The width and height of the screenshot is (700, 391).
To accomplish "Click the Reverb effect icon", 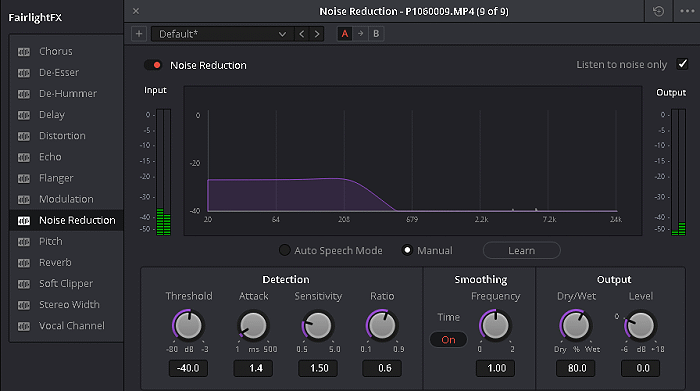I will pyautogui.click(x=24, y=263).
